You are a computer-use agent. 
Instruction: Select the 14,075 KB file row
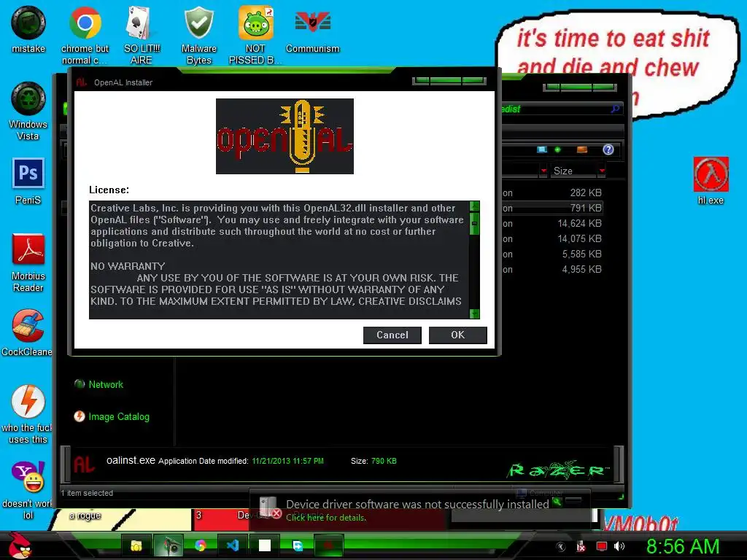(x=553, y=238)
